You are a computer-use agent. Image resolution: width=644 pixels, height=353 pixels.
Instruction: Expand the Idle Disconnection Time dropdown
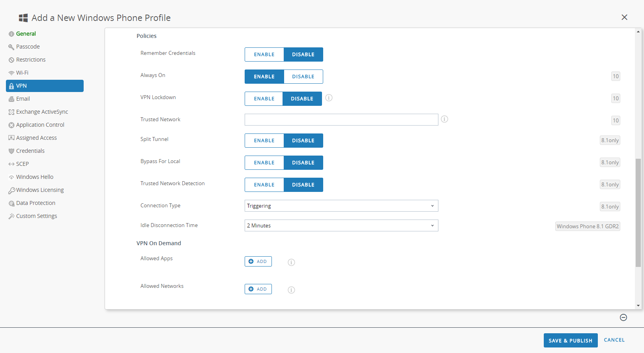[x=341, y=225]
